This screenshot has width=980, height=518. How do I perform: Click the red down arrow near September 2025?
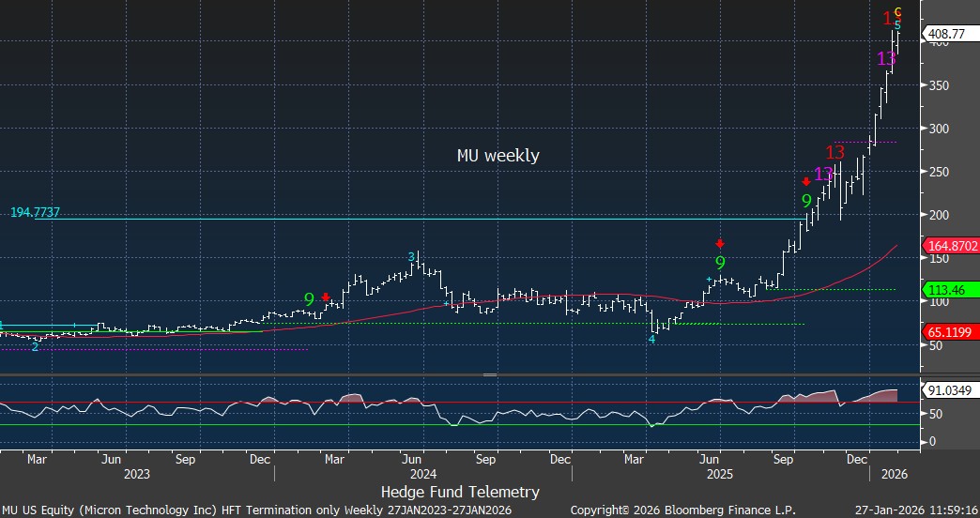point(805,182)
